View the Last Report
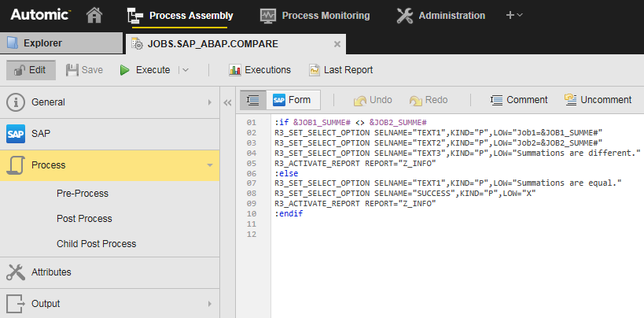Screen dimensions: 644x318 tap(340, 70)
